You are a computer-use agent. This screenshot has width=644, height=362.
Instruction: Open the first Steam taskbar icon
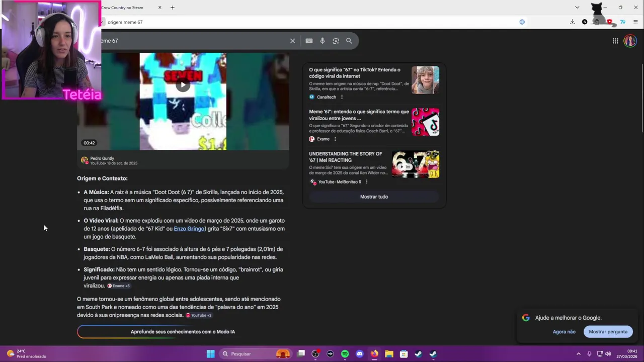[418, 354]
